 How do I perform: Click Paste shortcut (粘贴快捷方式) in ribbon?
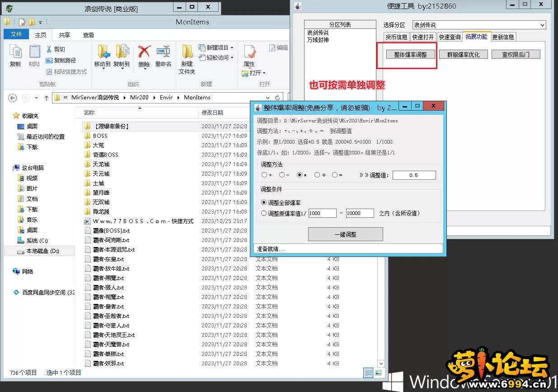tap(66, 71)
